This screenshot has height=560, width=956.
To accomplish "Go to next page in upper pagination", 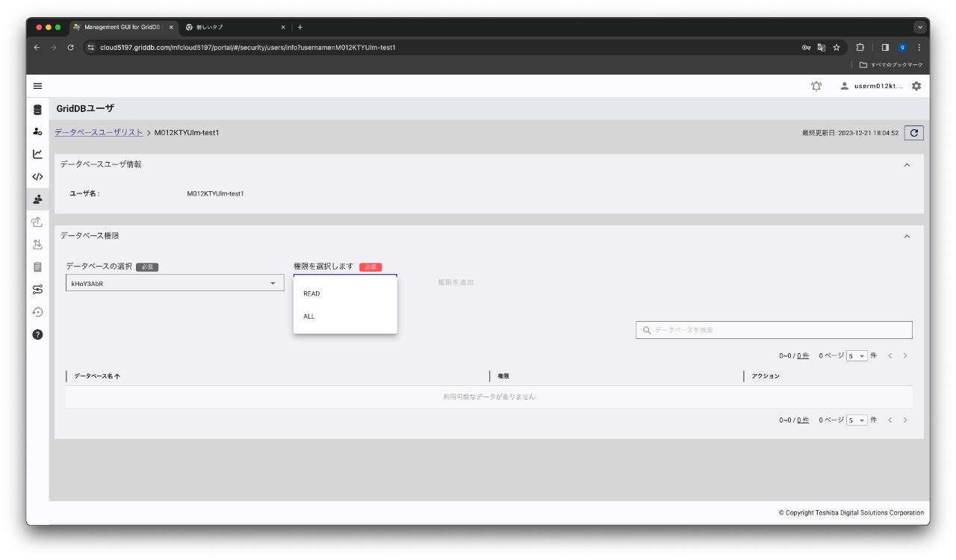I will 905,356.
